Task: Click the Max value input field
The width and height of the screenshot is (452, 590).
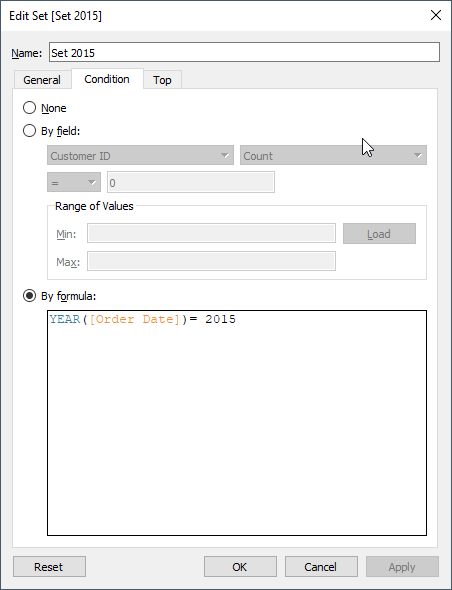Action: pyautogui.click(x=211, y=261)
